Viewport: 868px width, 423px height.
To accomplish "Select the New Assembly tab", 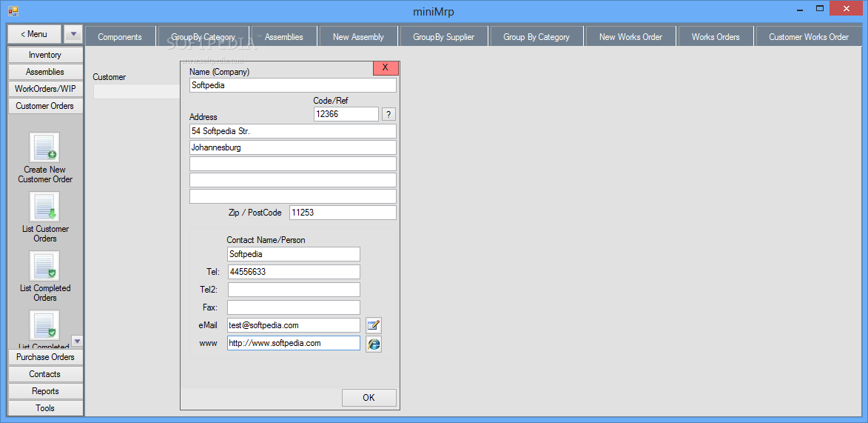I will pyautogui.click(x=359, y=37).
